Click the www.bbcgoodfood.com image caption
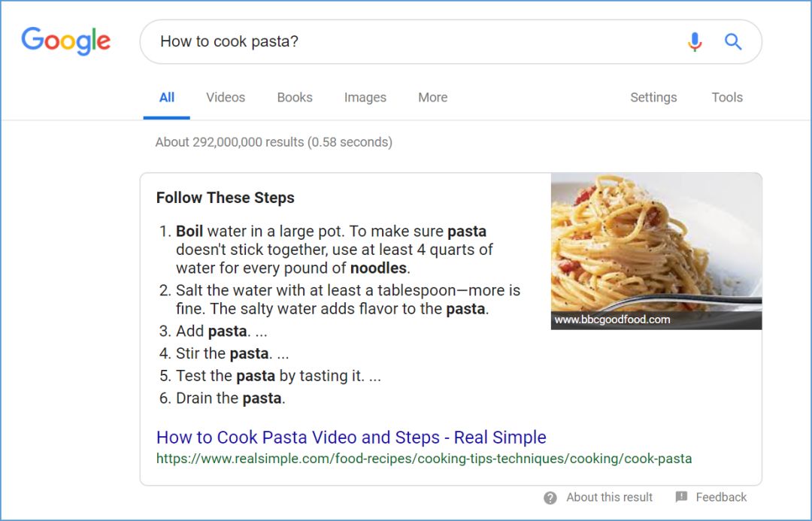This screenshot has height=521, width=812. point(612,320)
